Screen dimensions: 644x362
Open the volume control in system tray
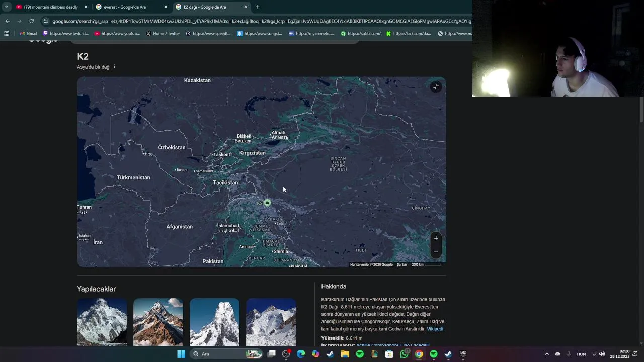602,354
